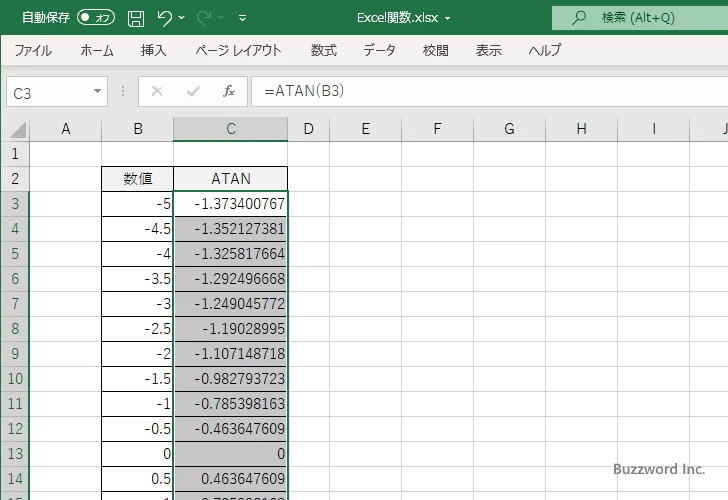Open the 数式 tab

click(x=324, y=50)
